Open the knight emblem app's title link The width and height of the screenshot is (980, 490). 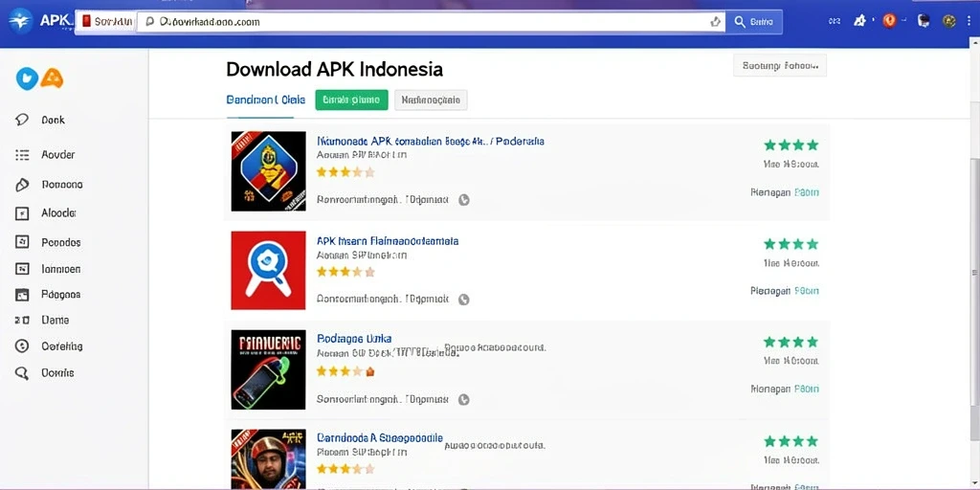(x=430, y=142)
